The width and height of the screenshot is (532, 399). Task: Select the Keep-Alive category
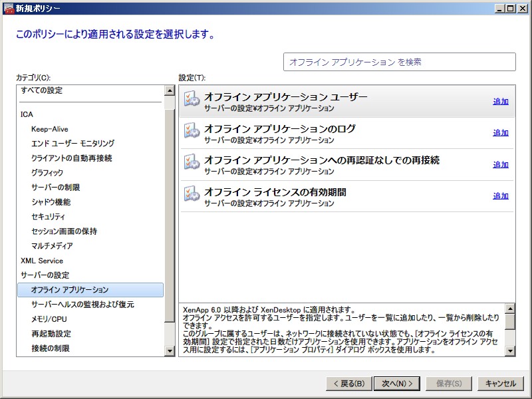pos(49,129)
